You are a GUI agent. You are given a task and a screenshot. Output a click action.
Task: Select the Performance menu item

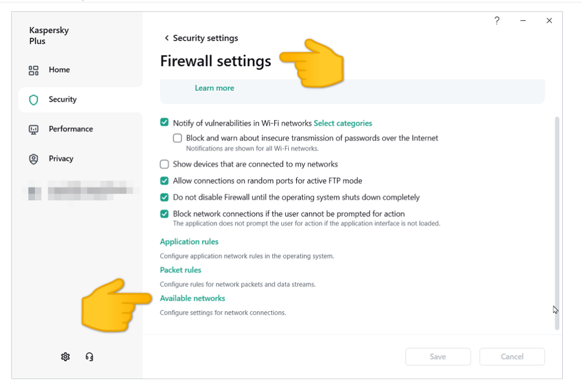click(x=70, y=129)
